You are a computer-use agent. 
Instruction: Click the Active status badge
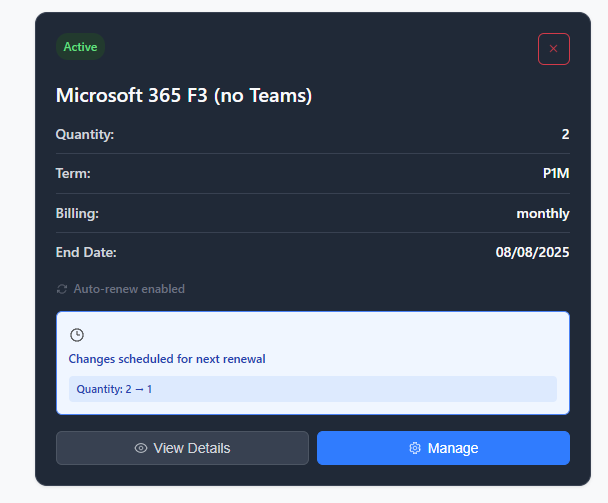click(x=80, y=47)
